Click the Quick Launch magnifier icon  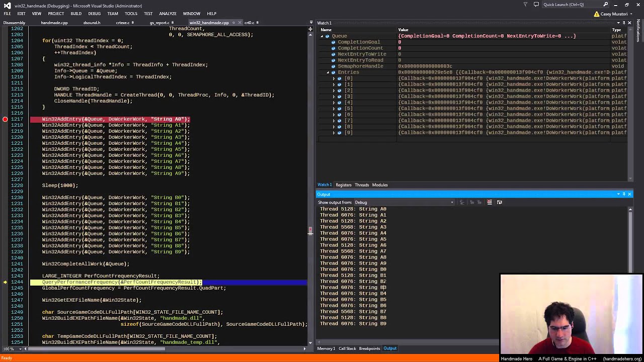pyautogui.click(x=606, y=5)
